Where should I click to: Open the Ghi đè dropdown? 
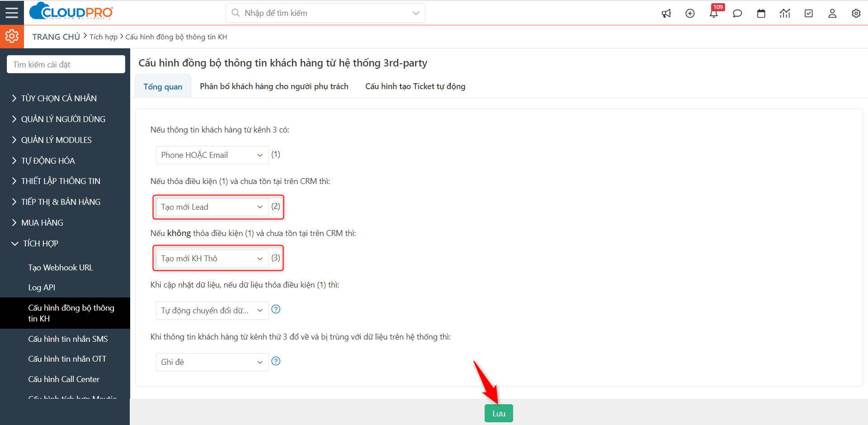(212, 362)
